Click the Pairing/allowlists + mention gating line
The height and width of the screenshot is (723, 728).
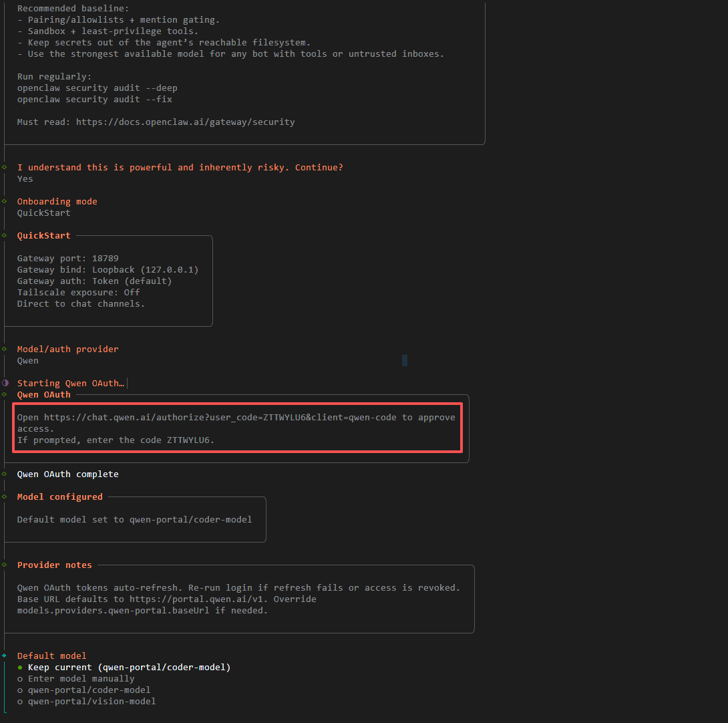pyautogui.click(x=118, y=20)
